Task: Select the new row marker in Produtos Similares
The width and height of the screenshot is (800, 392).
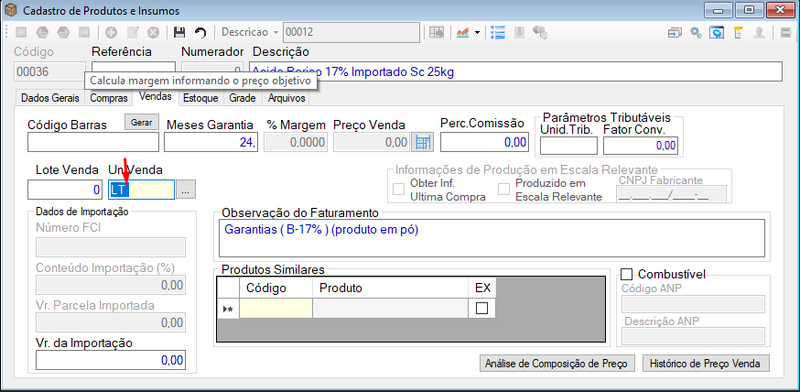Action: [229, 309]
